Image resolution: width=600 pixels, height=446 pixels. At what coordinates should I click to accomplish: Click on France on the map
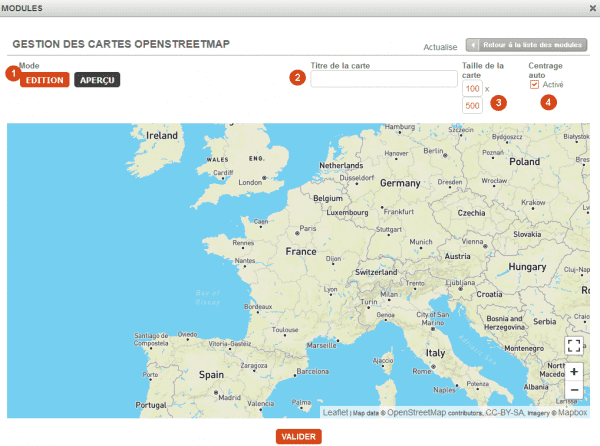click(301, 254)
